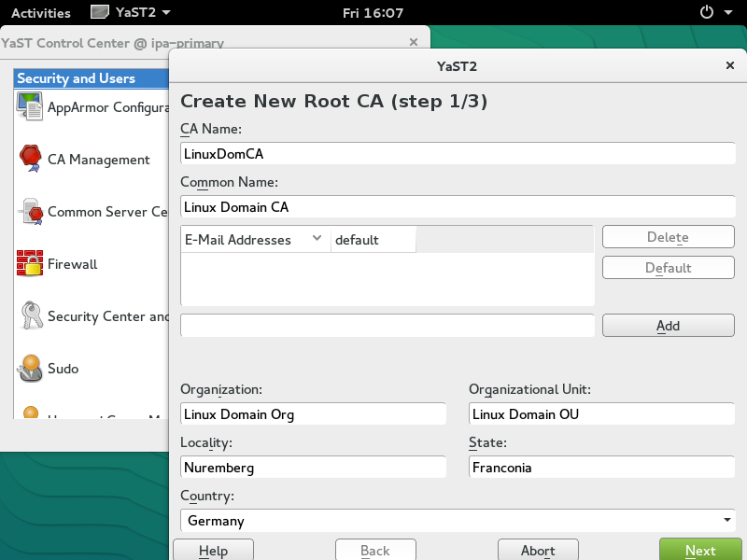Screen dimensions: 747x560
Task: Expand the Country dropdown showing Germany
Action: [726, 521]
